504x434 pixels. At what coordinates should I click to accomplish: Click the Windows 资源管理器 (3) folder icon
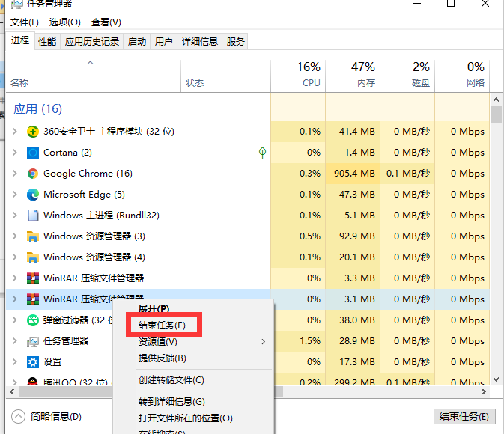33,236
